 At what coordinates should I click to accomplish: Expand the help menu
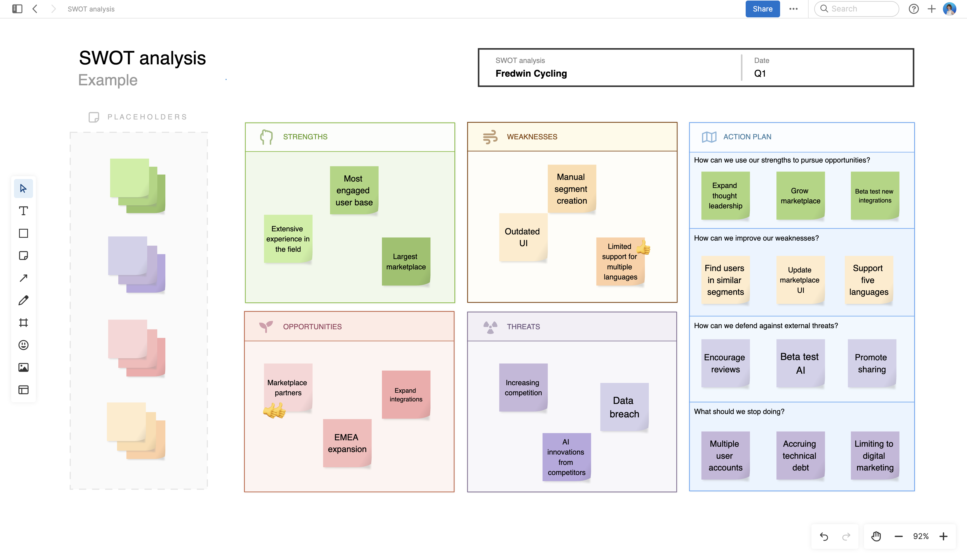click(x=914, y=8)
